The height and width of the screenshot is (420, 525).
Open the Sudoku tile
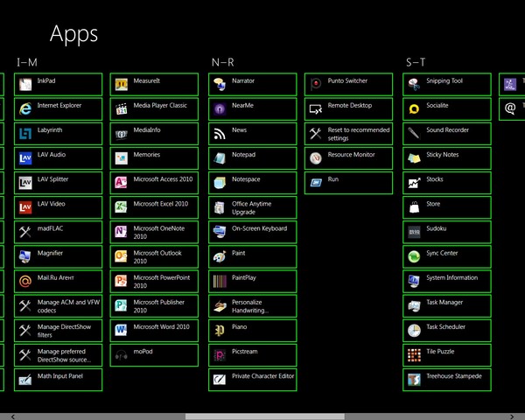coord(447,232)
